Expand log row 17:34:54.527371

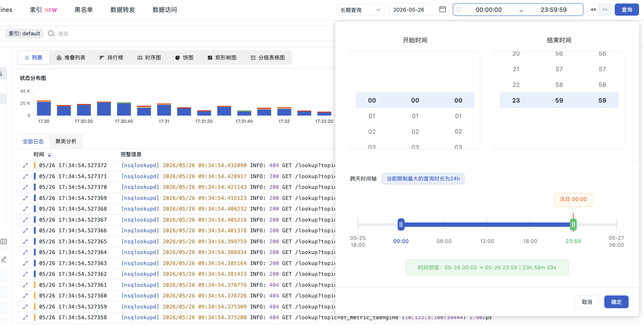(26, 176)
